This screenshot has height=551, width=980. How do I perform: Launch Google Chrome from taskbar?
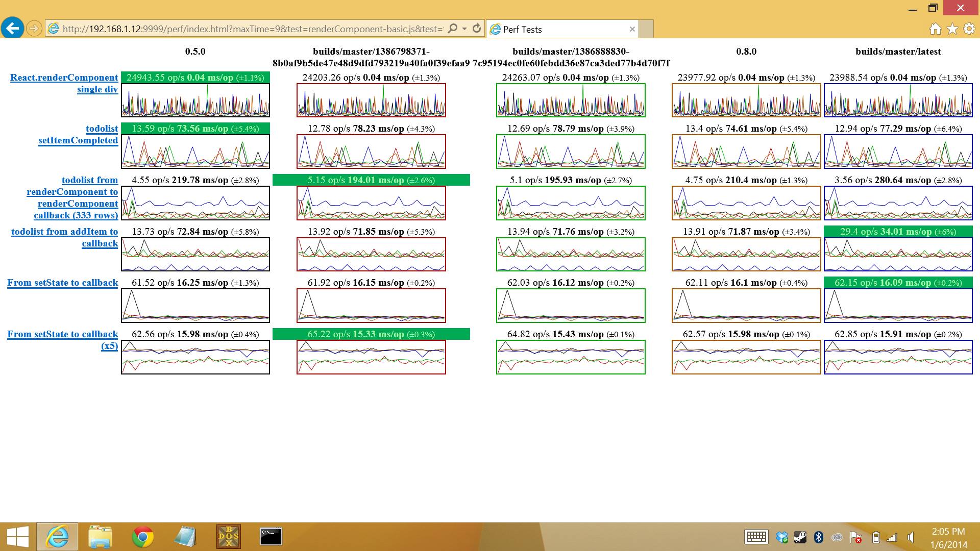[x=143, y=537]
